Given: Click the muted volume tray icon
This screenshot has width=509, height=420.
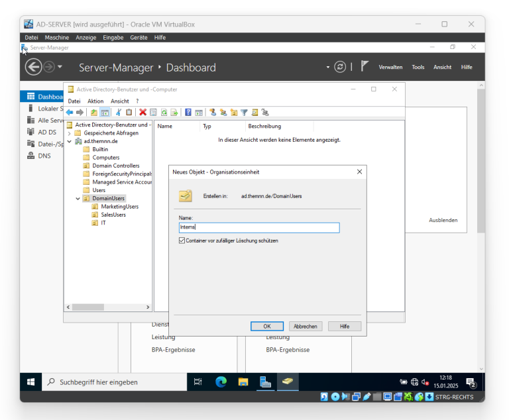Looking at the screenshot, I should point(425,382).
